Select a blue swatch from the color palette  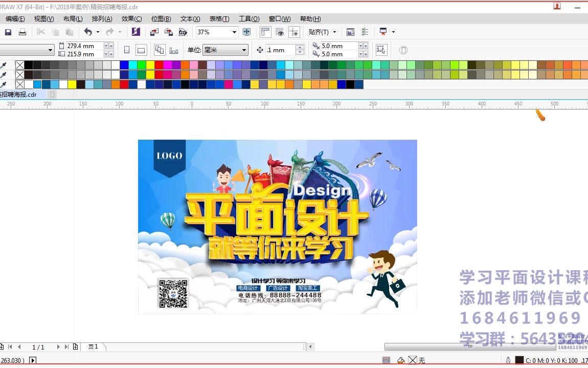[125, 66]
